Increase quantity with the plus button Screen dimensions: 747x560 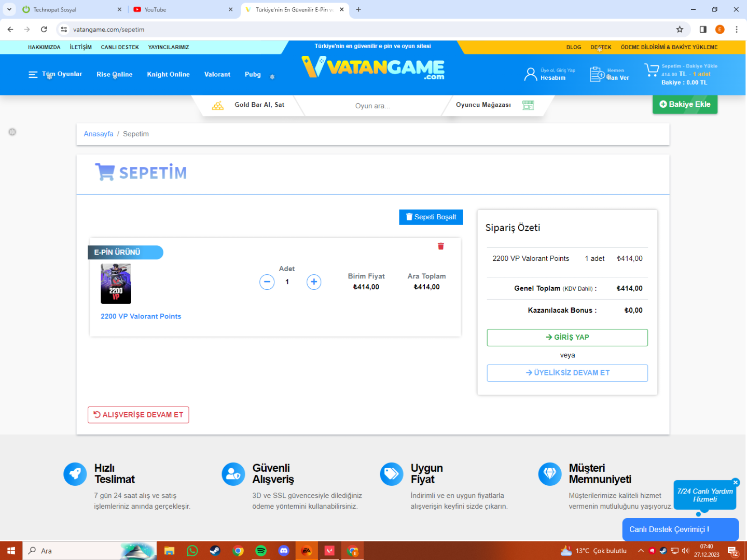314,282
